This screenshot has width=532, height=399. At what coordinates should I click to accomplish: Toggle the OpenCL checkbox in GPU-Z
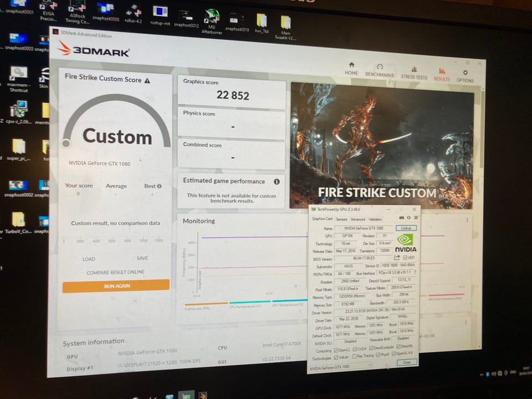pyautogui.click(x=336, y=350)
